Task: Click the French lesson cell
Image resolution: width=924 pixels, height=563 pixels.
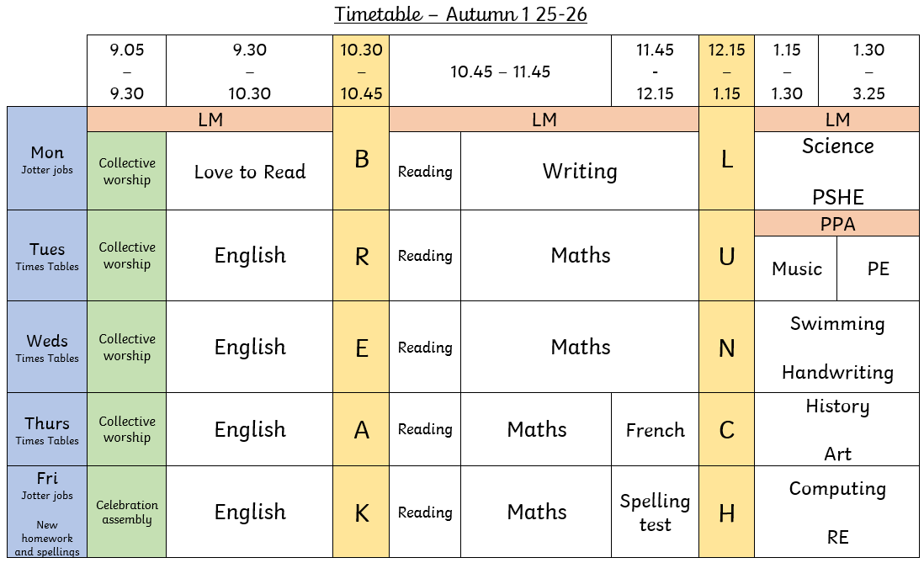Action: (x=656, y=430)
